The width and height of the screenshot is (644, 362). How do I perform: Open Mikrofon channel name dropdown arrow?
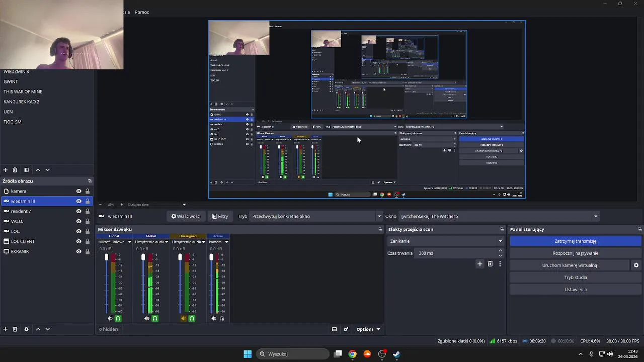129,242
